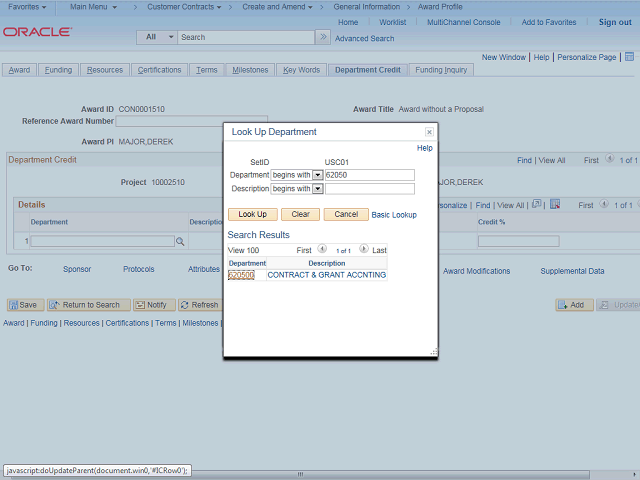Click the Basic Lookup link

click(394, 215)
